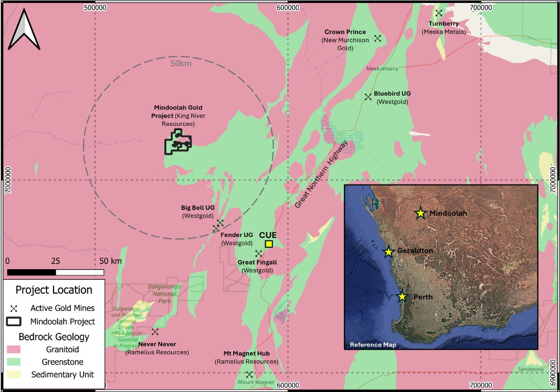The height and width of the screenshot is (392, 560).
Task: Click the Reference Map inset satellite image
Action: [441, 267]
